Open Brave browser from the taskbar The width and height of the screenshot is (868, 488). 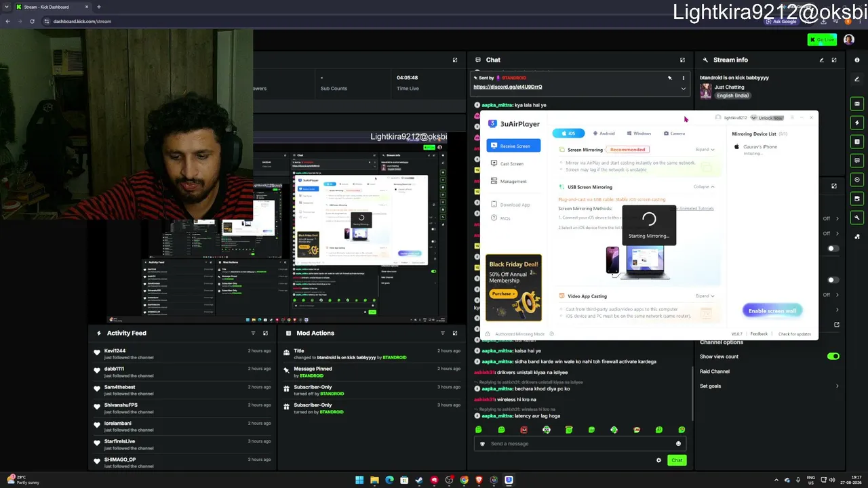coord(479,481)
